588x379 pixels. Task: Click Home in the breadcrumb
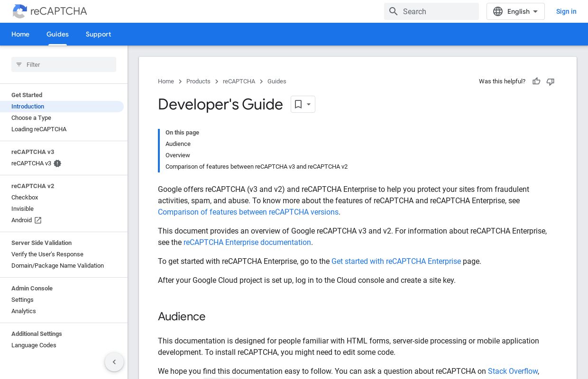(x=166, y=81)
